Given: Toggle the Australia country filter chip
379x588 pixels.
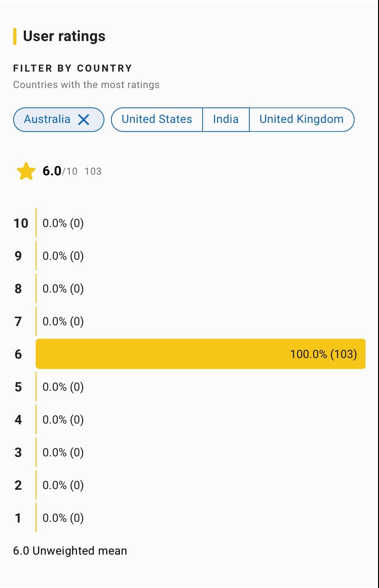Looking at the screenshot, I should pyautogui.click(x=47, y=119).
